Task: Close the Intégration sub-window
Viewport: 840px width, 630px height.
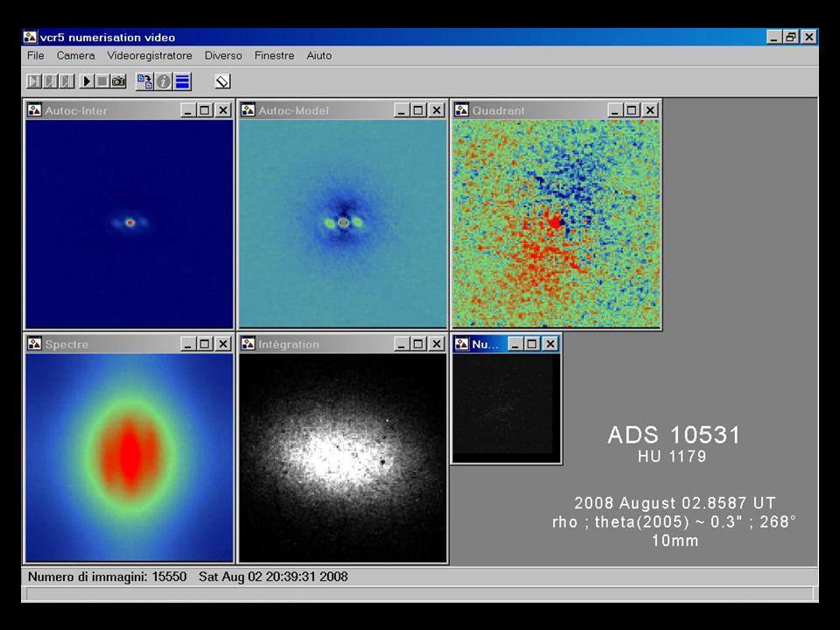Action: 437,344
